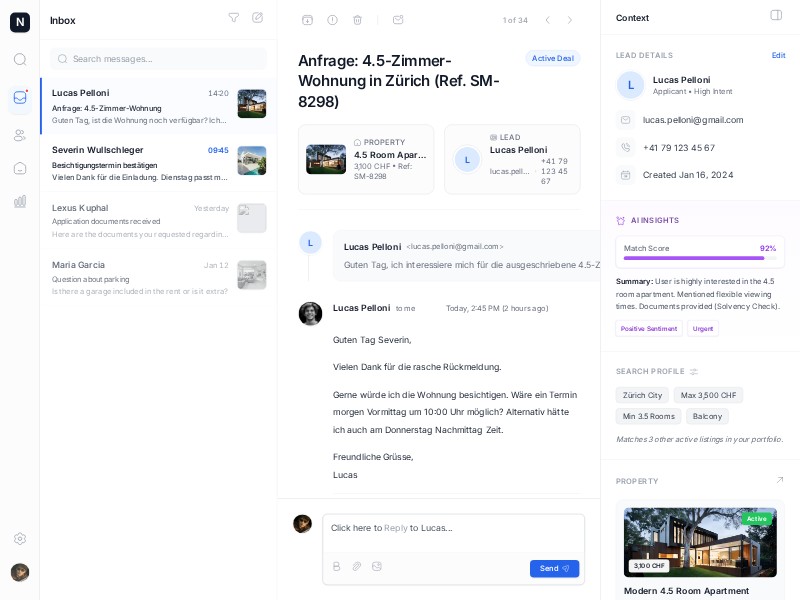Mark conversation as unread via envelope icon
This screenshot has height=600, width=800.
(397, 19)
